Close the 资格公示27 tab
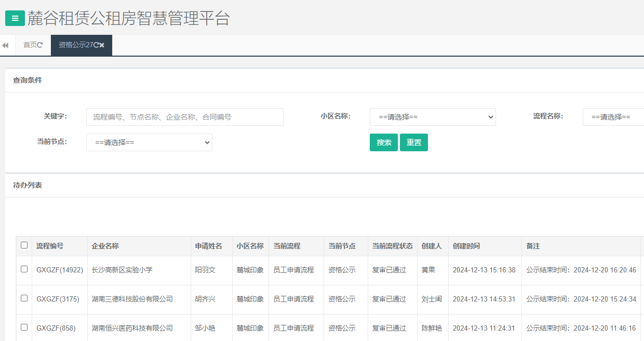Screen dimensions: 644x341 [102, 45]
